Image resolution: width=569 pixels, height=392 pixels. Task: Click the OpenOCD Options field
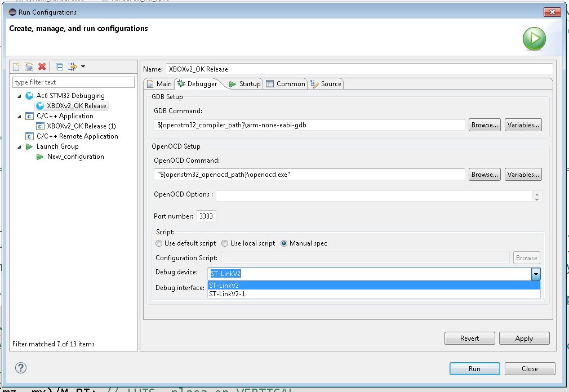[374, 196]
